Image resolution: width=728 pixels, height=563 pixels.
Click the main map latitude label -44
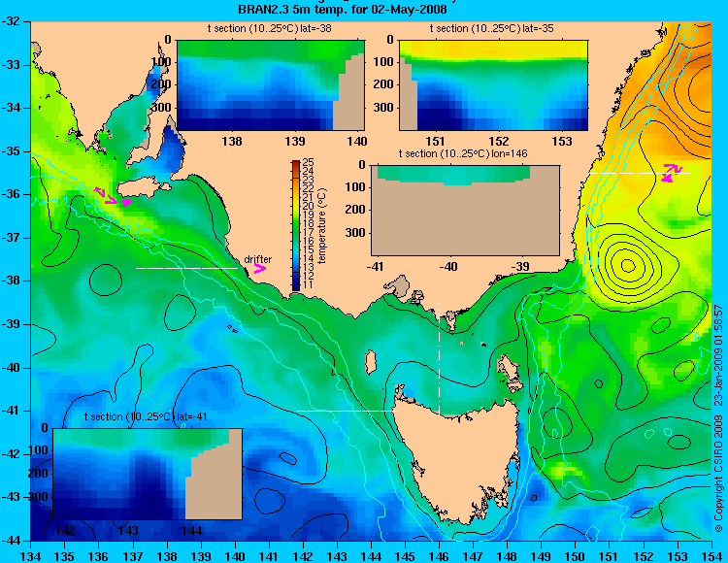[x=11, y=541]
